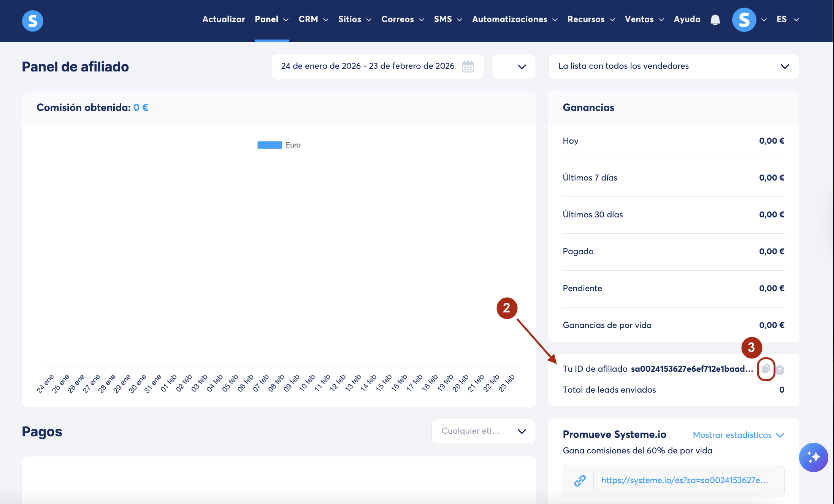Open the vendor list dropdown
The height and width of the screenshot is (504, 834).
(x=673, y=67)
